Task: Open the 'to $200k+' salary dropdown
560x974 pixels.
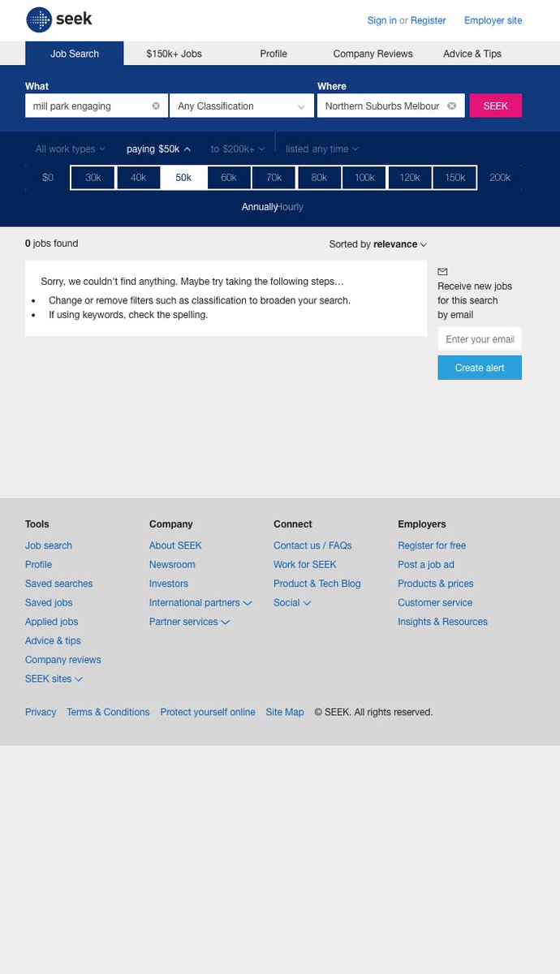Action: (x=238, y=149)
